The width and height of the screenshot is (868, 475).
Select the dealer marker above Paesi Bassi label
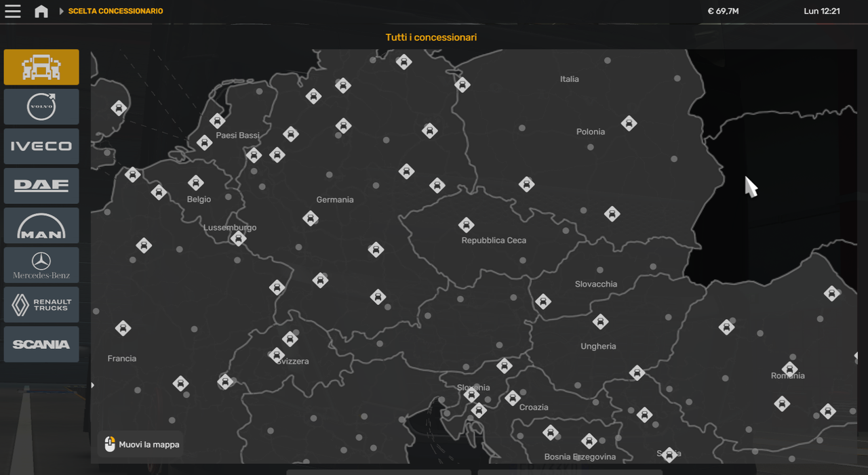click(x=217, y=121)
